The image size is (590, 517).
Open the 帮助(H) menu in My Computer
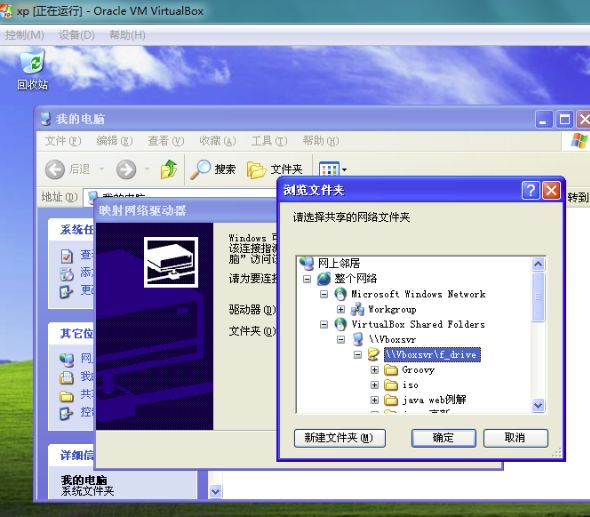pos(321,141)
